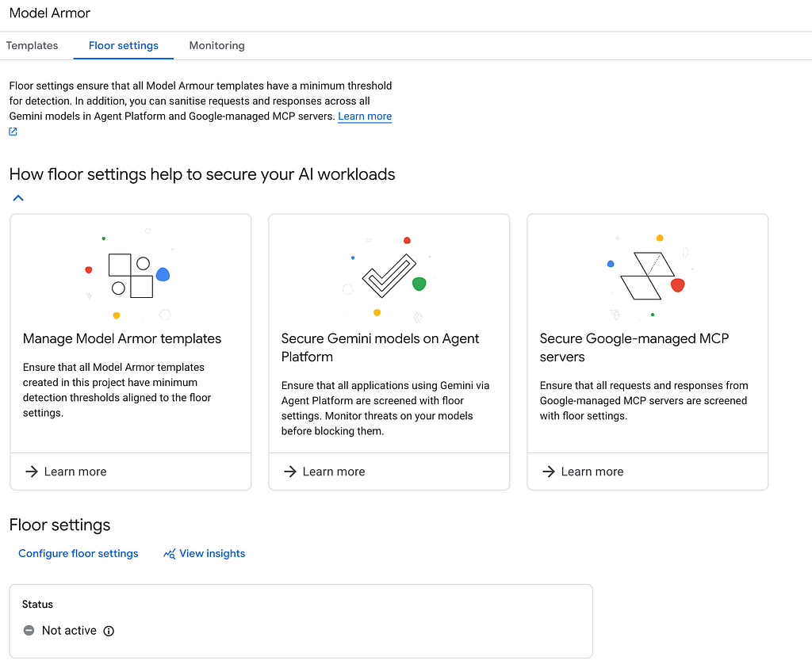Click the info icon next to Not active

tap(109, 631)
